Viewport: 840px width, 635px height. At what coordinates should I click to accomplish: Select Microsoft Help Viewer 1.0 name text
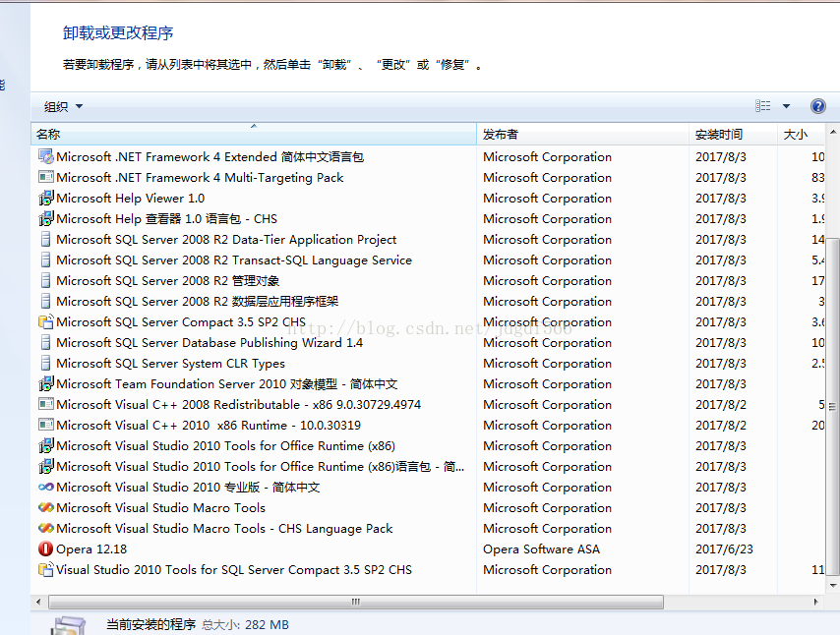[130, 199]
